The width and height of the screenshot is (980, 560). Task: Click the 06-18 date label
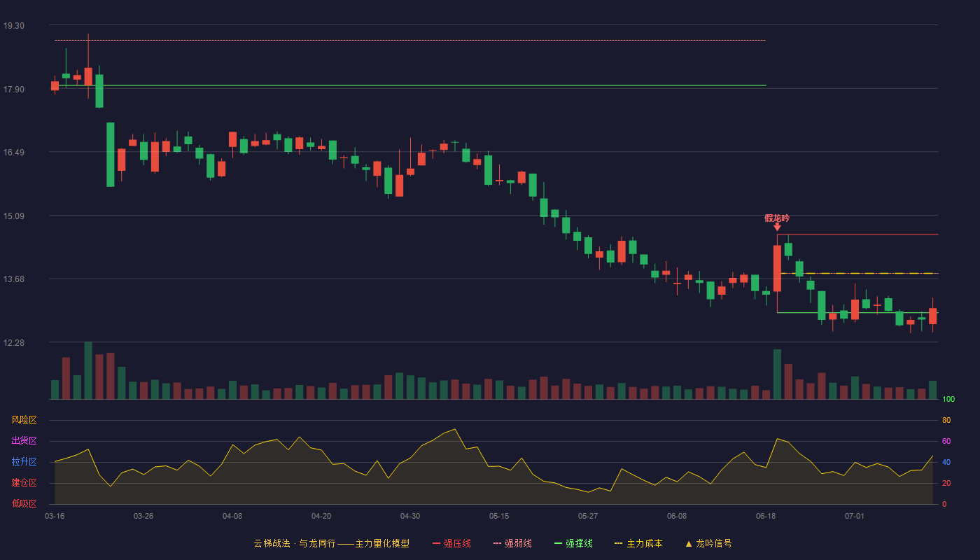tap(766, 516)
